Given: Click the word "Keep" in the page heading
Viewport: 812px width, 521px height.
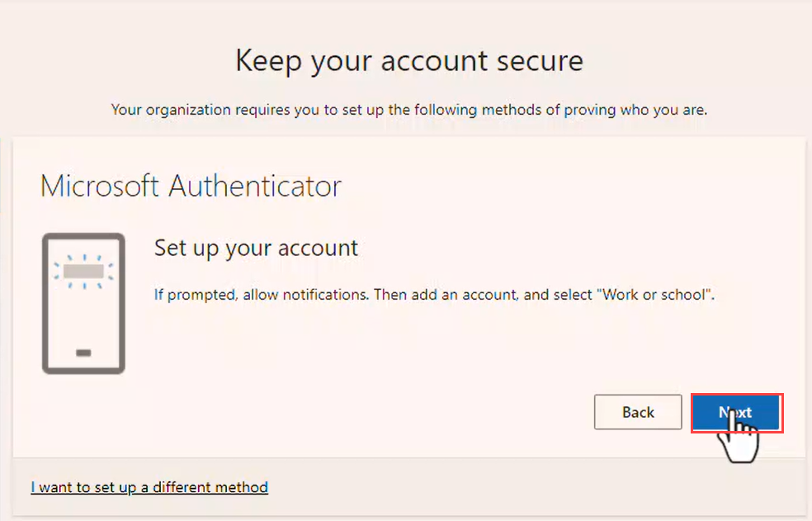Looking at the screenshot, I should [x=270, y=61].
